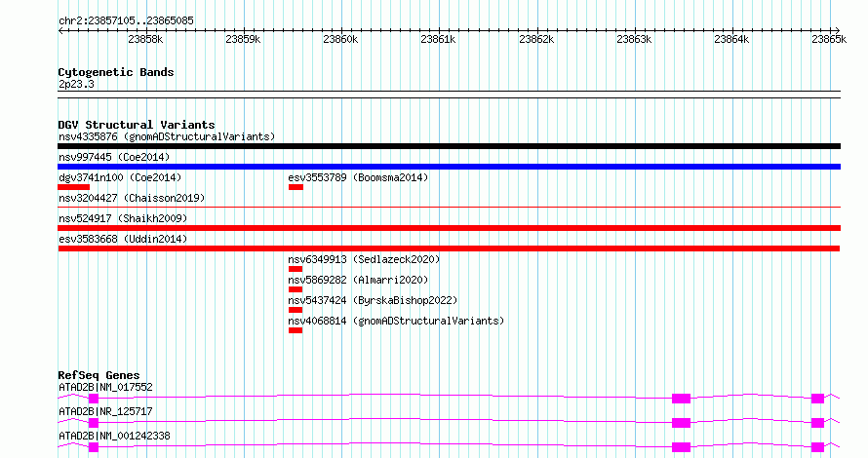Click ruler tick label 23860k
This screenshot has width=868, height=458.
pyautogui.click(x=340, y=39)
